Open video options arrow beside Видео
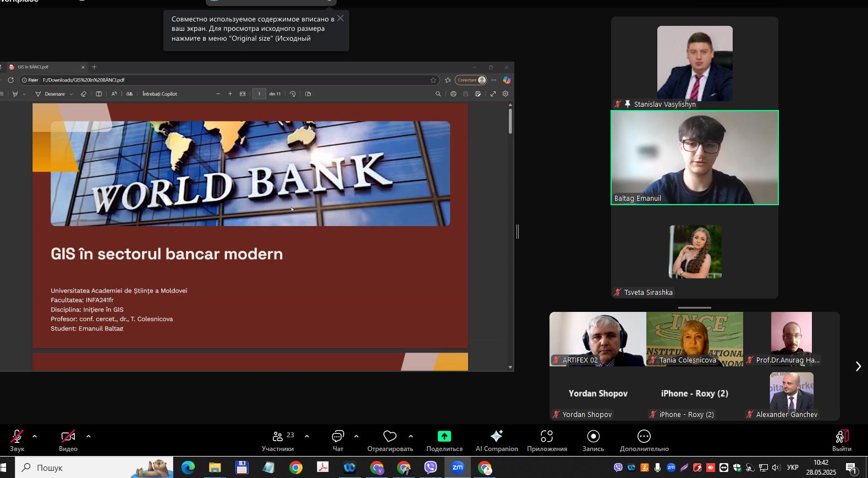 pos(89,437)
